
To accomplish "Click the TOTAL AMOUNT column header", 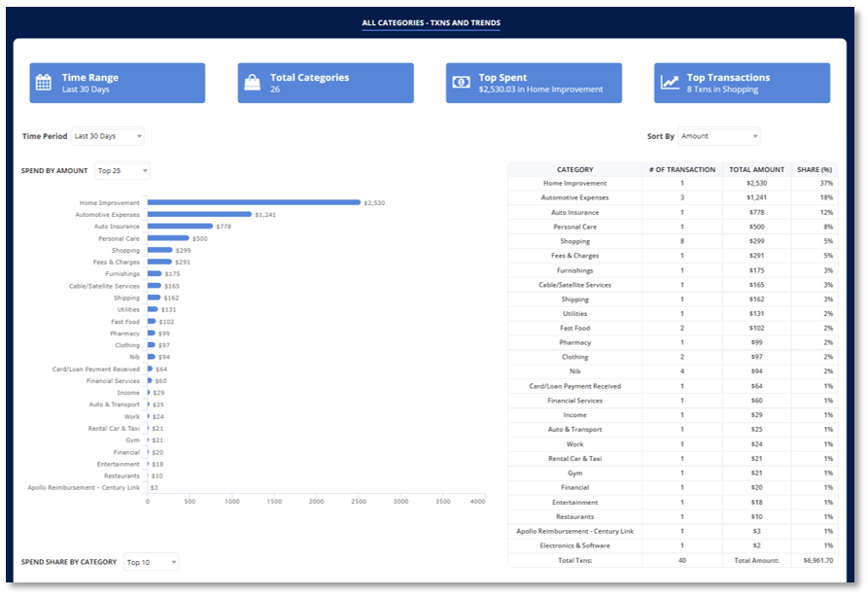I will [x=757, y=169].
